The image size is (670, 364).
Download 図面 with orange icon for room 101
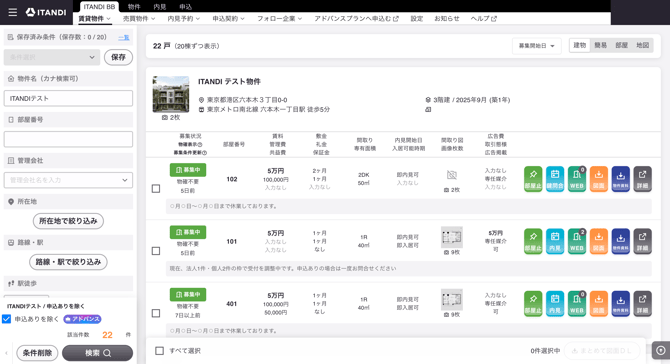(599, 241)
